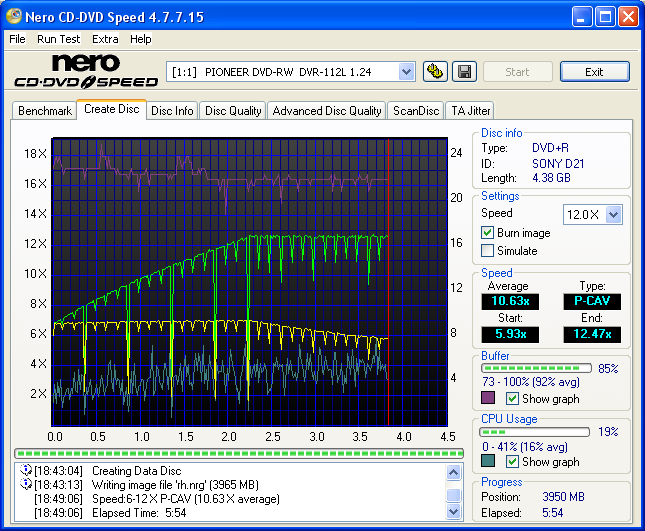
Task: Open the File menu
Action: coord(17,39)
